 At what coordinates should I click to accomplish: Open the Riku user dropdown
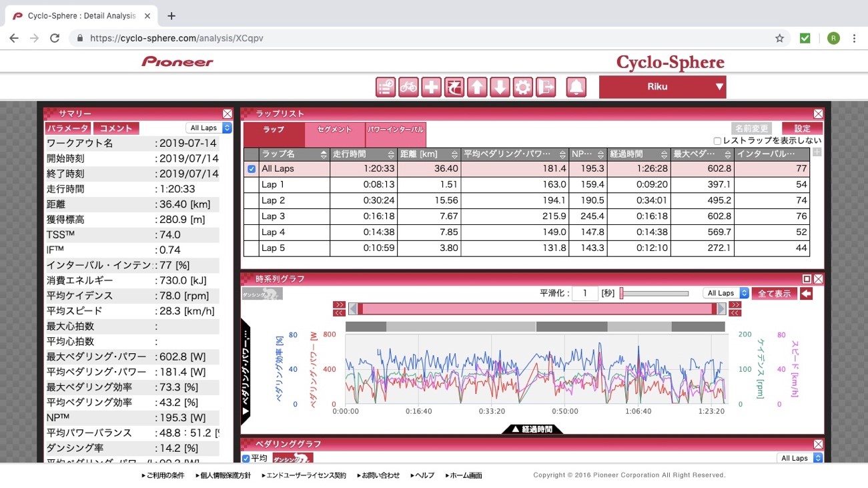tap(662, 87)
